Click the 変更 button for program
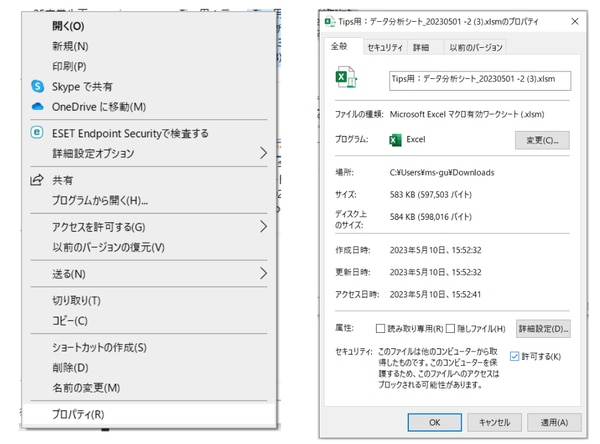 542,140
